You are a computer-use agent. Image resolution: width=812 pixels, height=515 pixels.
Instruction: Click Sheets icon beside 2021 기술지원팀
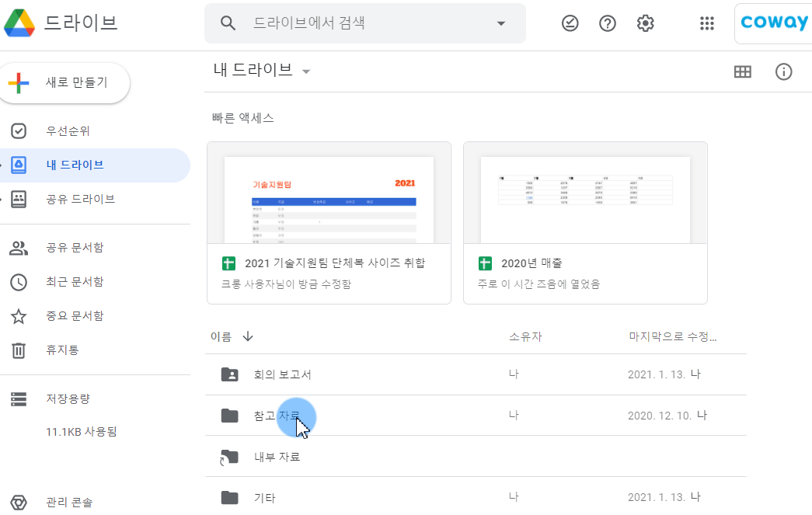pyautogui.click(x=228, y=263)
